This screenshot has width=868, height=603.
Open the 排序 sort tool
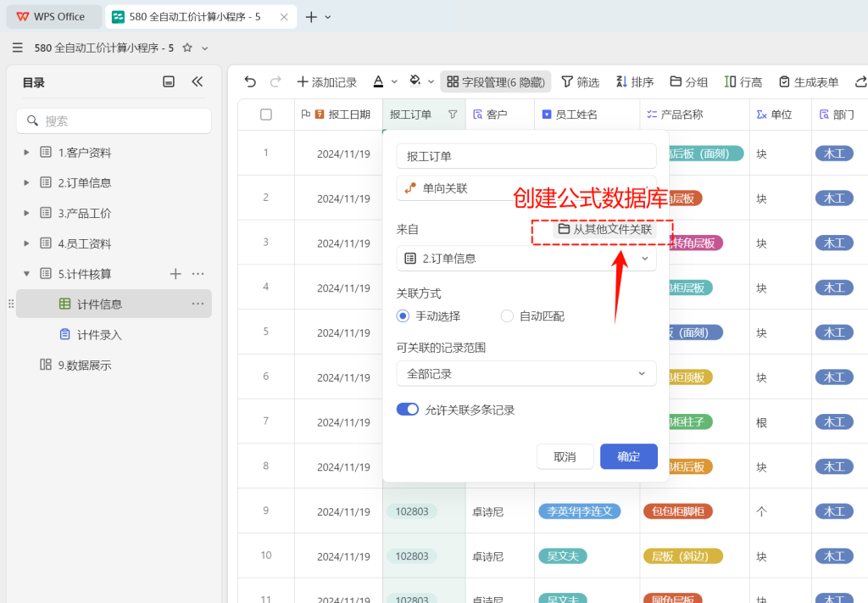click(635, 82)
